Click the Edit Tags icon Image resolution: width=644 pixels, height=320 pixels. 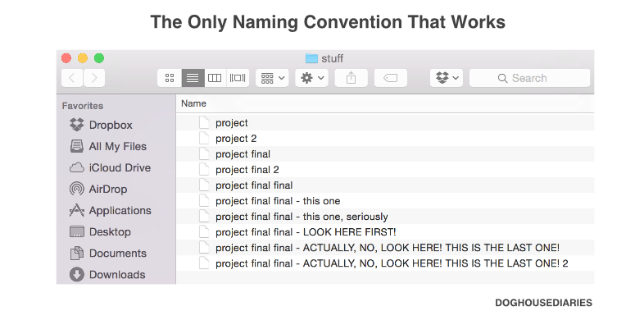click(391, 78)
